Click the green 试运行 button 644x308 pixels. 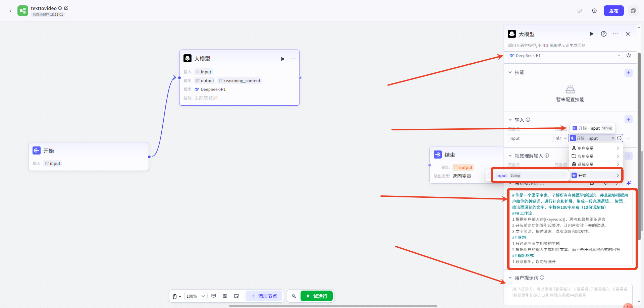pos(317,296)
